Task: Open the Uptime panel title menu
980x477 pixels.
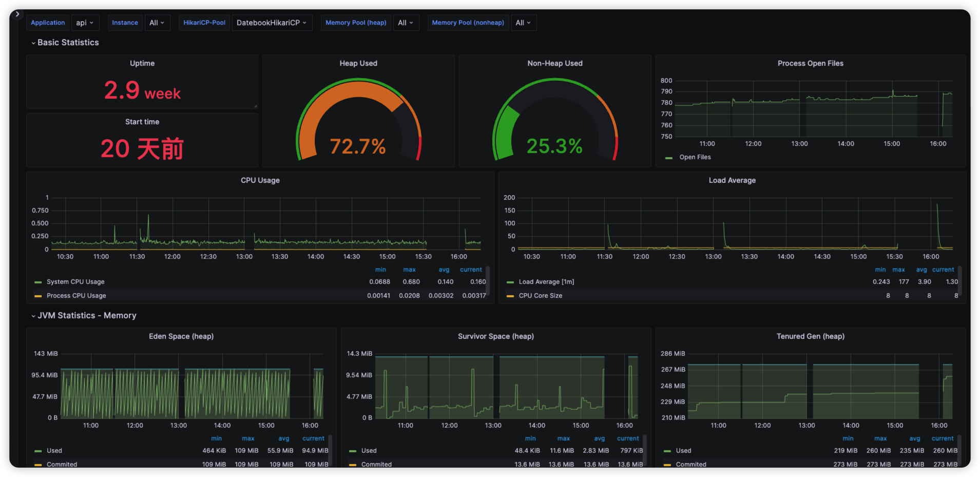Action: (142, 63)
